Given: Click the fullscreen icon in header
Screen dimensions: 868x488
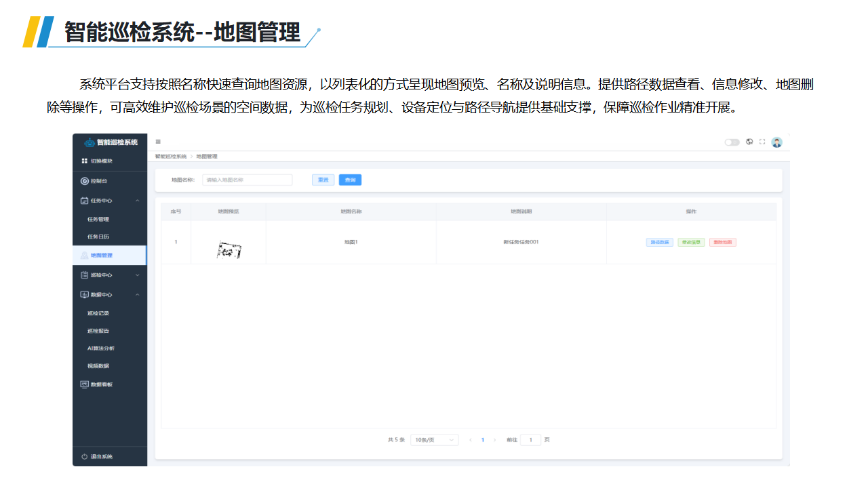Looking at the screenshot, I should click(x=762, y=142).
